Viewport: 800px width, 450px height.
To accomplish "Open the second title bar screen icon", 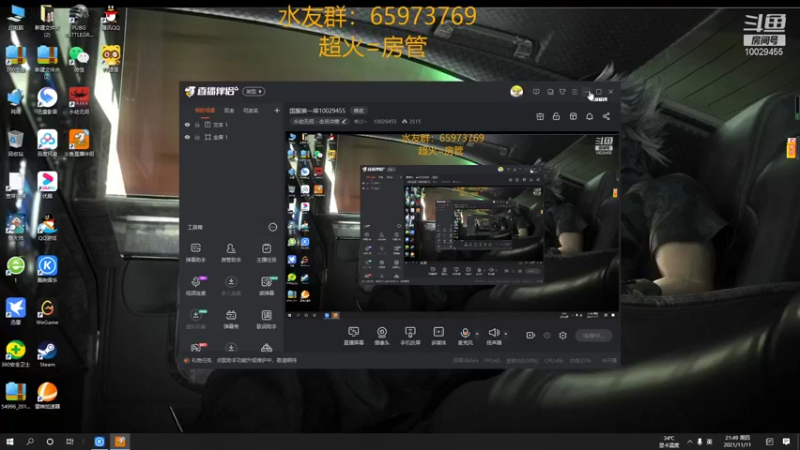I will (x=550, y=92).
